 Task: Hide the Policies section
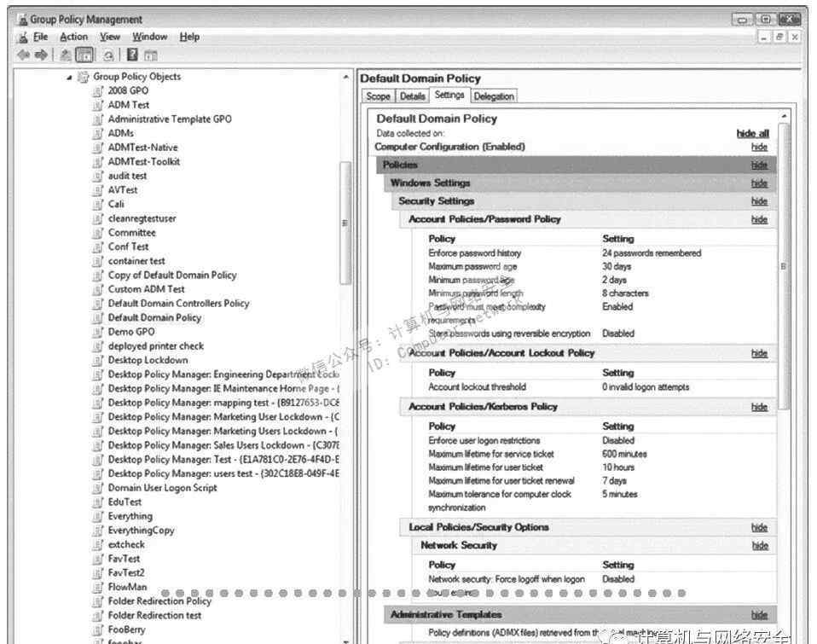pos(759,165)
